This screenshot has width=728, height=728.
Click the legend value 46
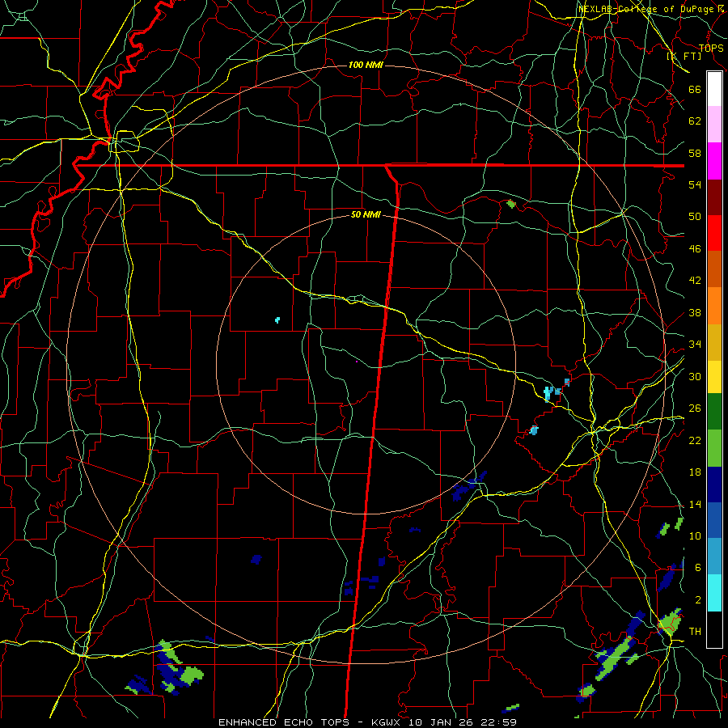[x=695, y=249]
